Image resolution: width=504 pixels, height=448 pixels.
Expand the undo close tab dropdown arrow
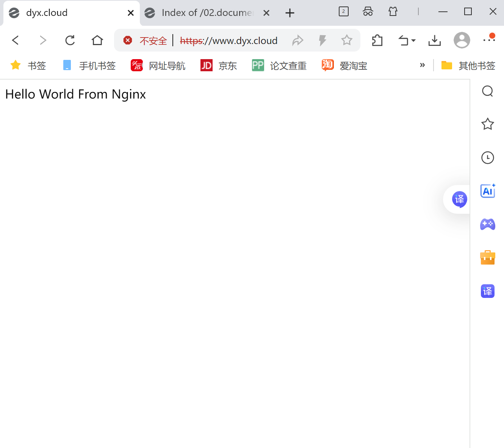pyautogui.click(x=413, y=41)
